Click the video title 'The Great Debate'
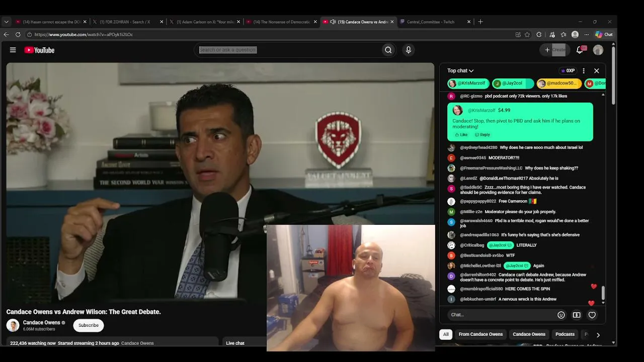This screenshot has width=644, height=362. [x=84, y=312]
